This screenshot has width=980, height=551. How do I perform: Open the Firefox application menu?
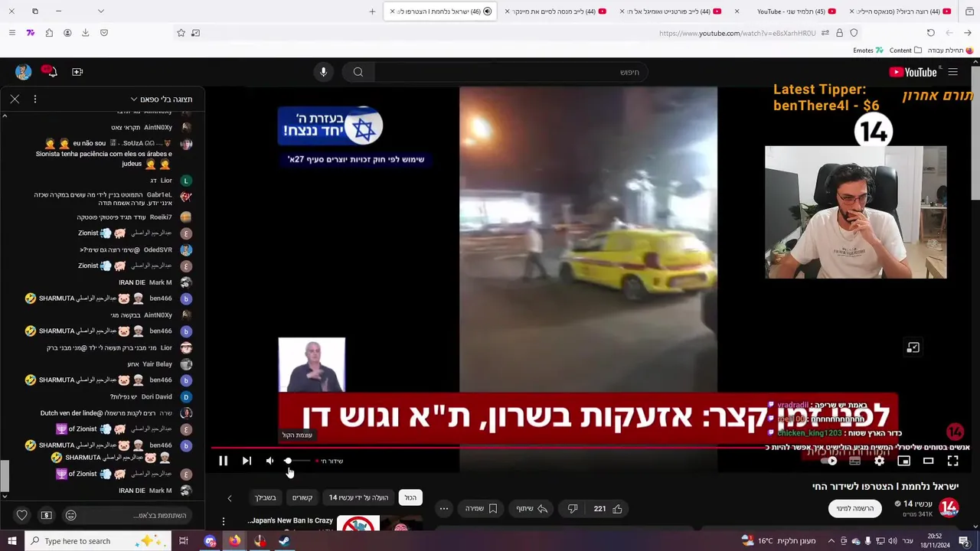coord(11,33)
